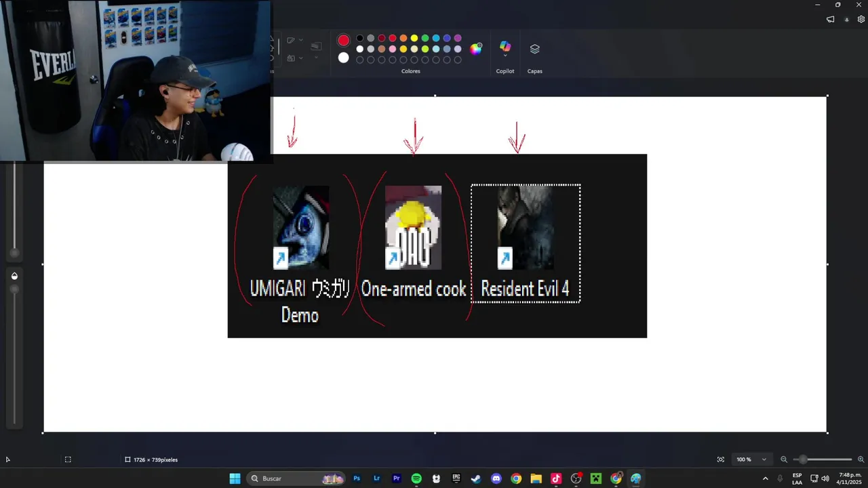The image size is (868, 488).
Task: Open Paint settings gear
Action: pos(861,20)
